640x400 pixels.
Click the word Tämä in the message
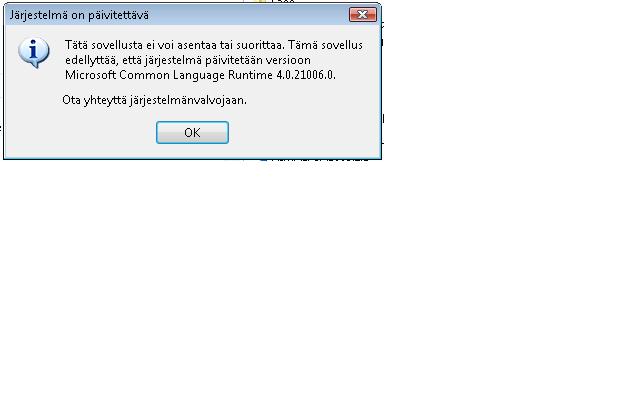(x=302, y=44)
